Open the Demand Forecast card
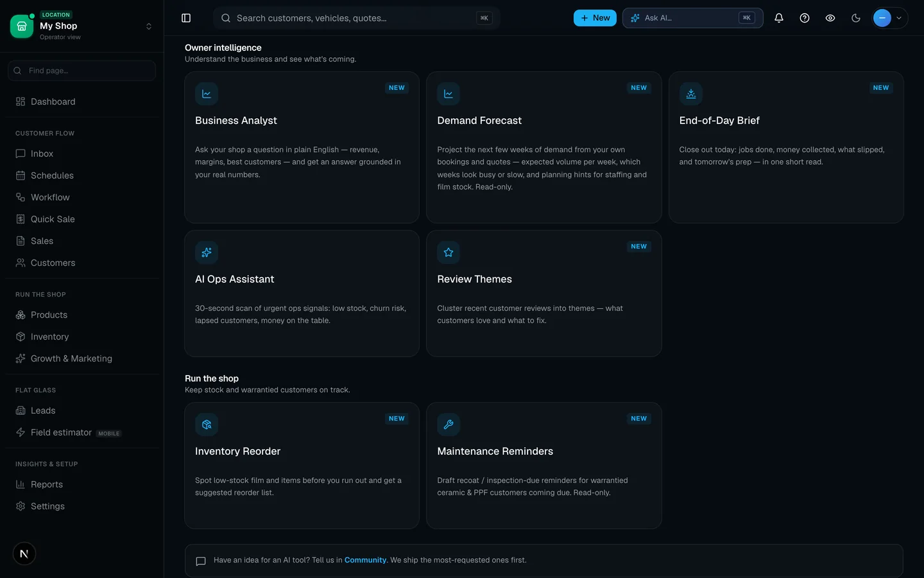 pos(544,147)
